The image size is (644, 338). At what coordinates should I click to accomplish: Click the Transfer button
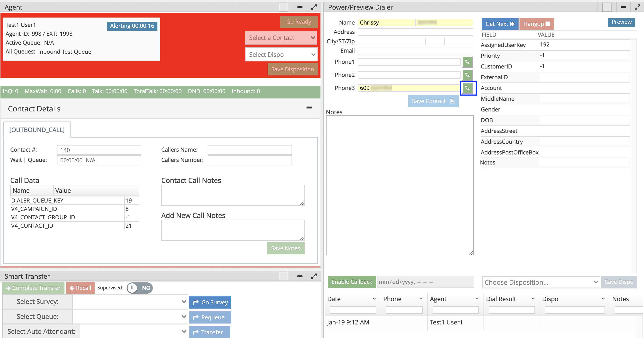click(210, 332)
